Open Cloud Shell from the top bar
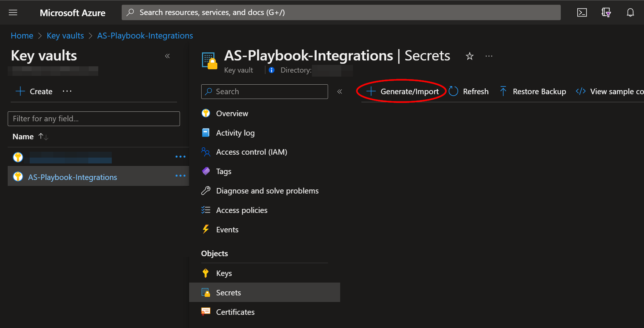The width and height of the screenshot is (644, 328). [x=582, y=12]
